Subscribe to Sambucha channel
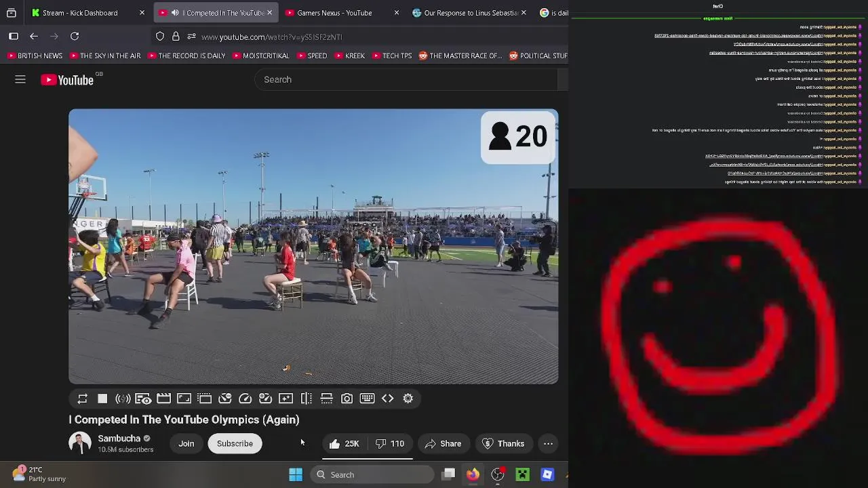The height and width of the screenshot is (488, 868). coord(235,444)
